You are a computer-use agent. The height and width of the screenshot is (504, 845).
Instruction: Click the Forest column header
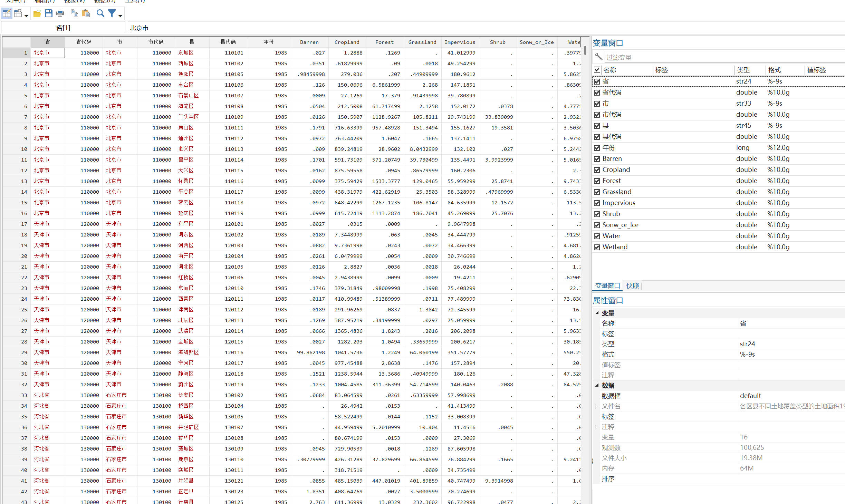tap(384, 42)
